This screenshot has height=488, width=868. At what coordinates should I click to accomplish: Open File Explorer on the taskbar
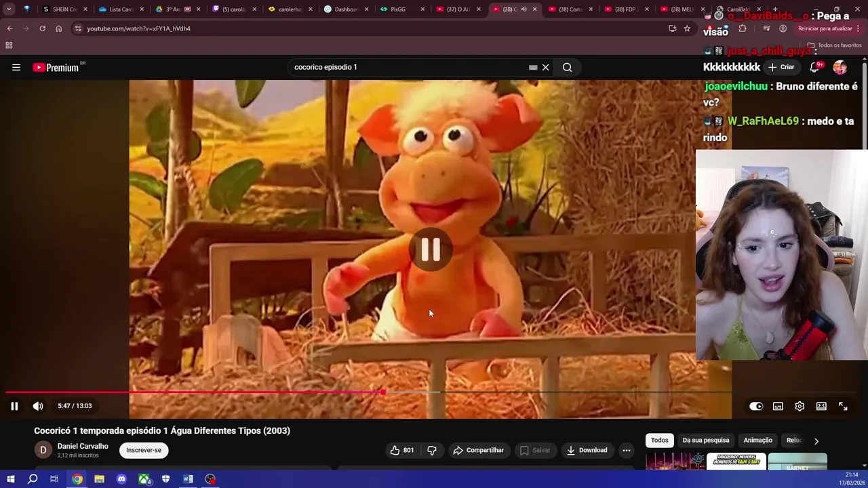[99, 479]
